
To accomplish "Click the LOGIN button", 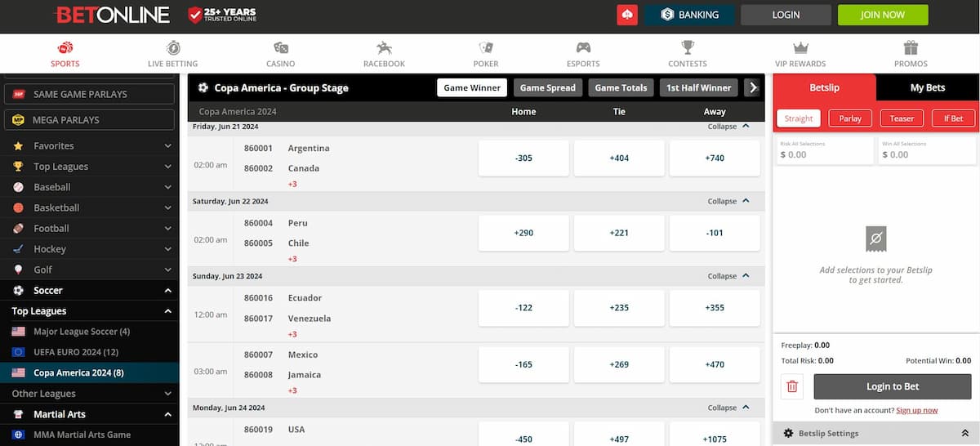I will tap(786, 15).
